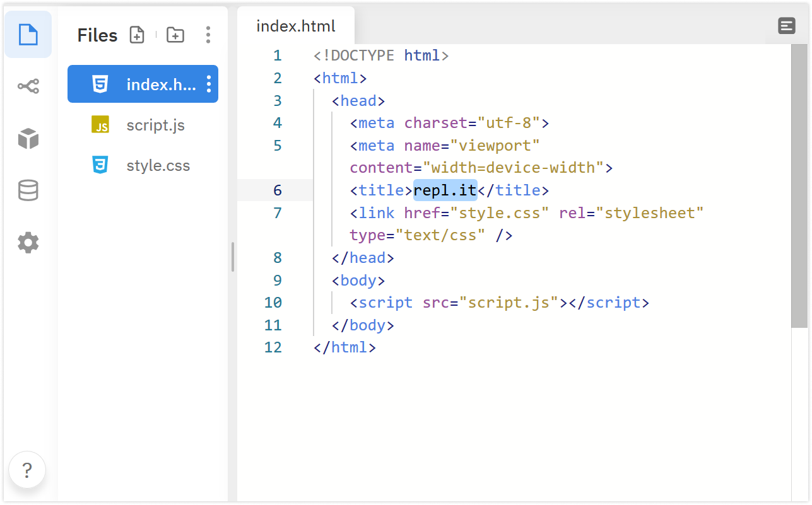Image resolution: width=812 pixels, height=505 pixels.
Task: Open the Settings gear icon
Action: click(x=28, y=243)
